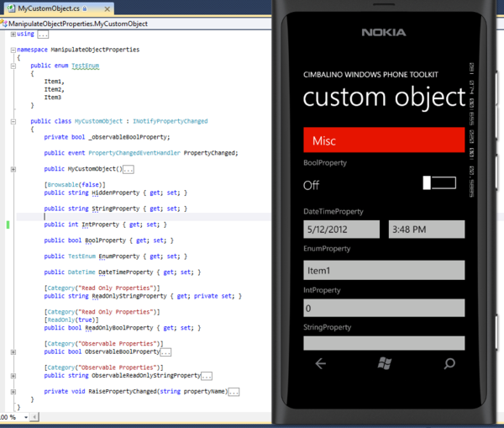Image resolution: width=504 pixels, height=428 pixels.
Task: Expand the RaisePropertyChanged method body
Action: click(13, 392)
